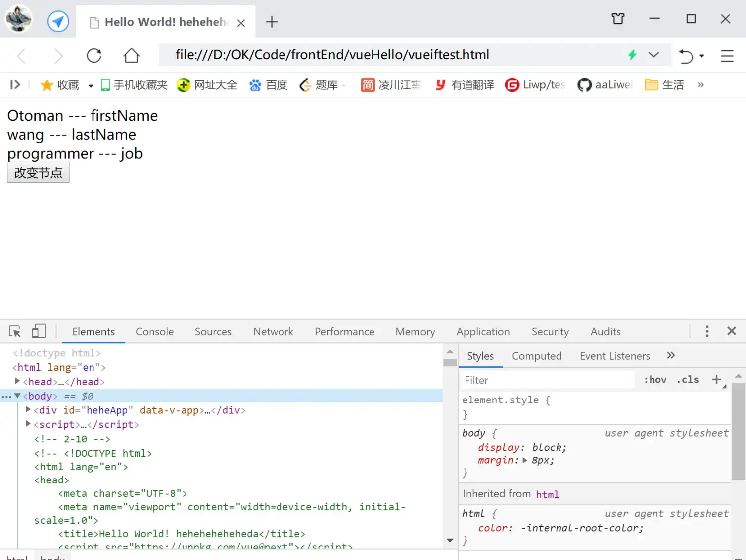746x560 pixels.
Task: Click the blue paper-plane browser icon
Action: [x=58, y=21]
